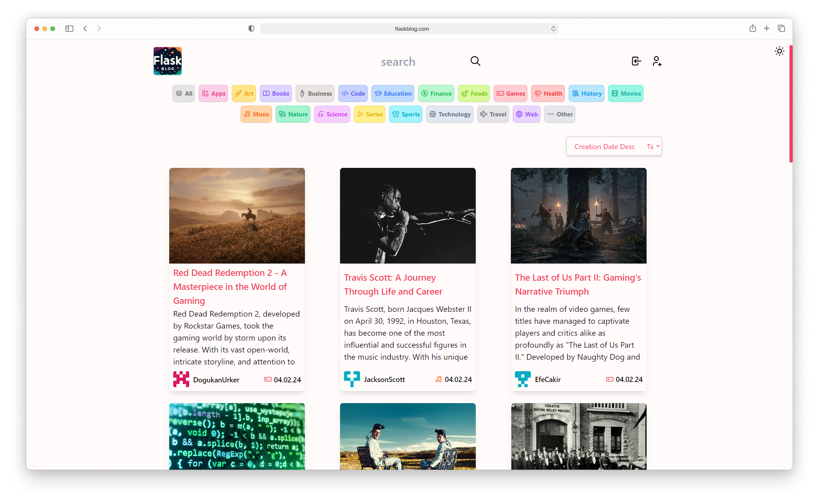Filter posts by Music category
Screen dimensions: 819x504
256,114
